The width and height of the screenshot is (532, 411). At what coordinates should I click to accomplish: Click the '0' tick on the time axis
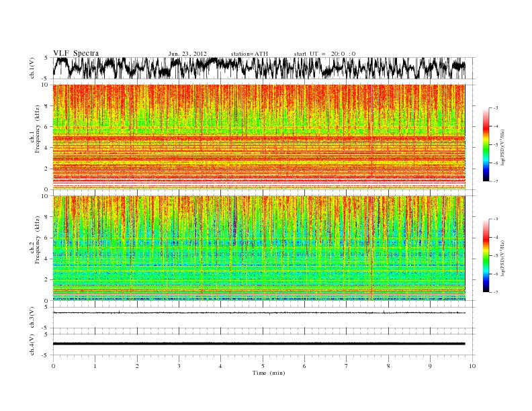point(53,366)
